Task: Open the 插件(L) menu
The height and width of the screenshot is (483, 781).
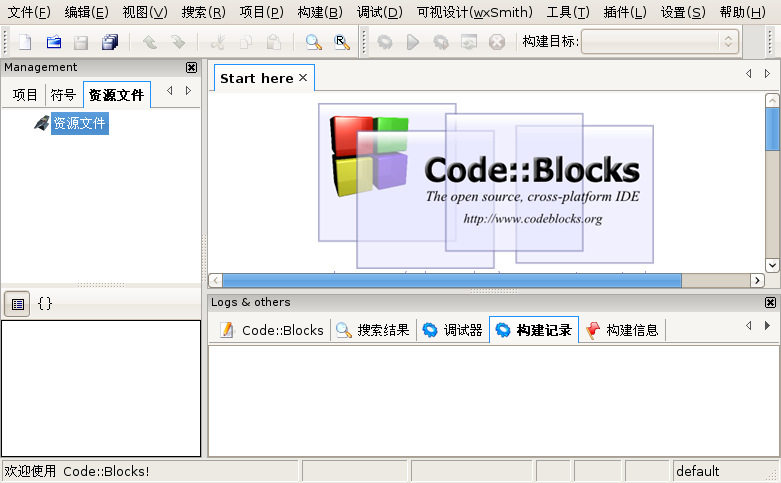Action: pos(625,12)
